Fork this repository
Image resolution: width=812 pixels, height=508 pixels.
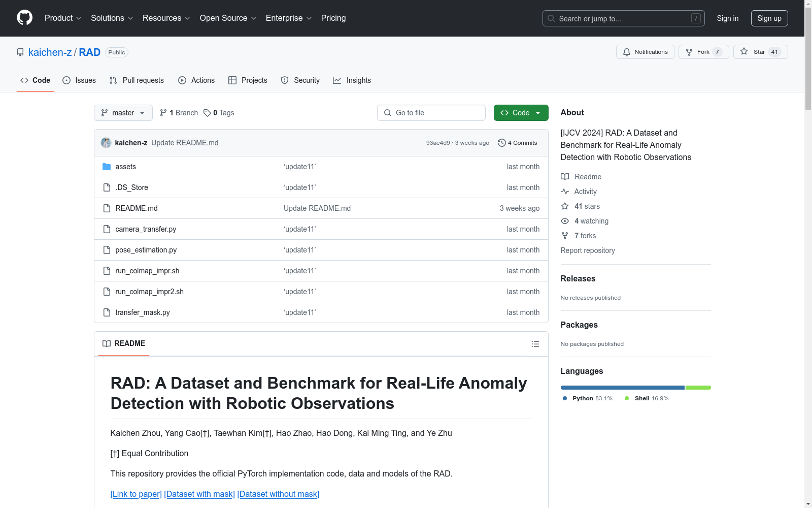tap(703, 52)
